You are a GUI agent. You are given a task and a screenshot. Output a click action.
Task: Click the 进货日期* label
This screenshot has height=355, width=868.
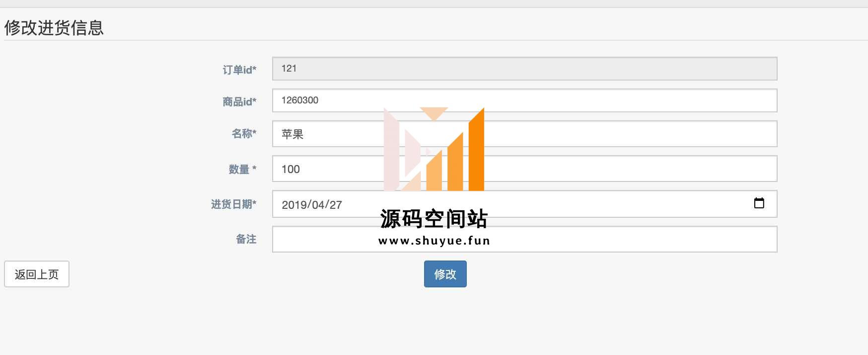click(x=233, y=204)
